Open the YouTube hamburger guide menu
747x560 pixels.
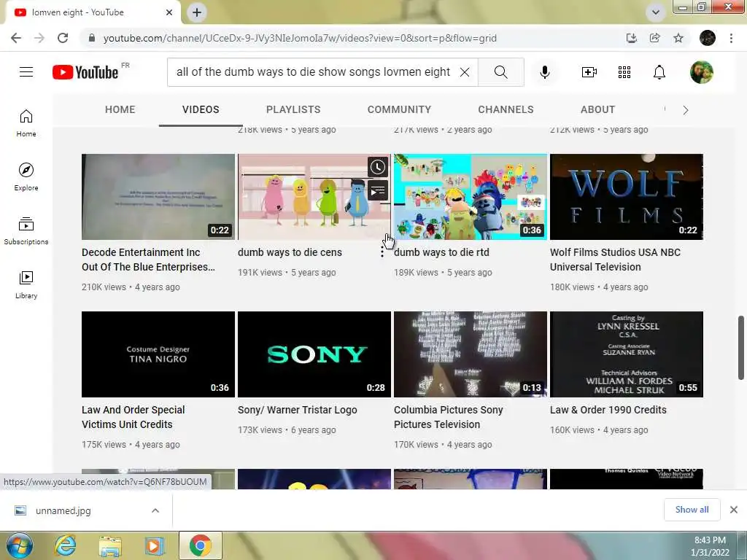point(26,72)
